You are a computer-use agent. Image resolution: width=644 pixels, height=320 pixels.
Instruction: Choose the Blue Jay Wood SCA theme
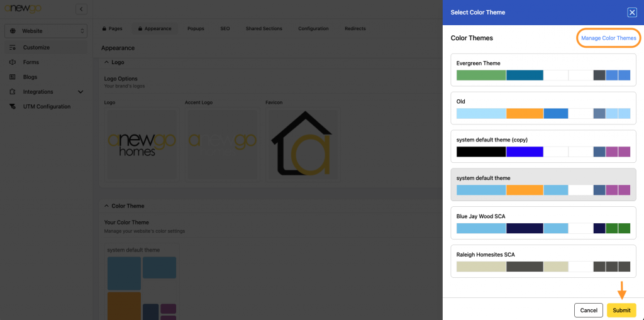click(x=543, y=223)
